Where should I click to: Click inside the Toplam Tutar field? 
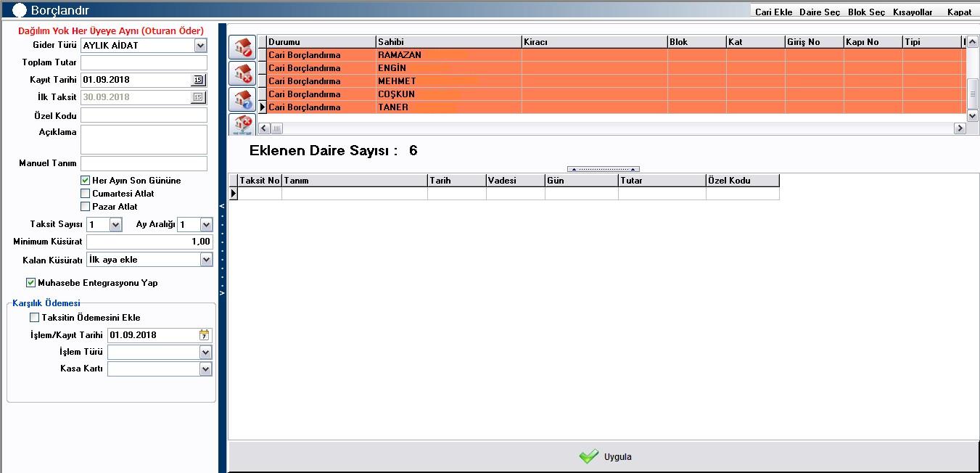point(144,62)
